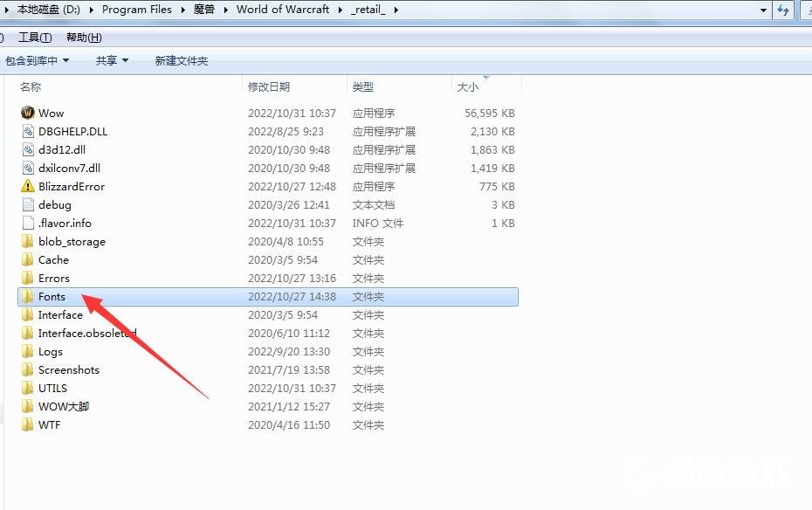Select the Cache folder icon
The image size is (812, 510).
(27, 260)
